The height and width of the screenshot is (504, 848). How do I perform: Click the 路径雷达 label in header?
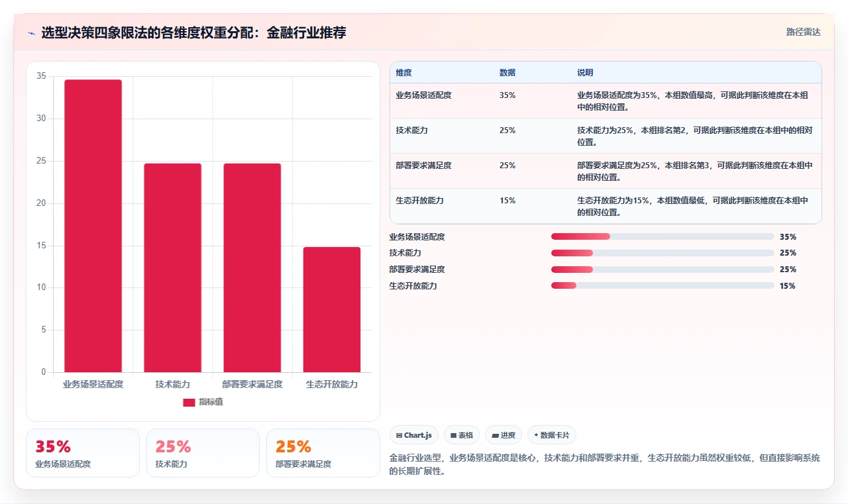point(803,32)
